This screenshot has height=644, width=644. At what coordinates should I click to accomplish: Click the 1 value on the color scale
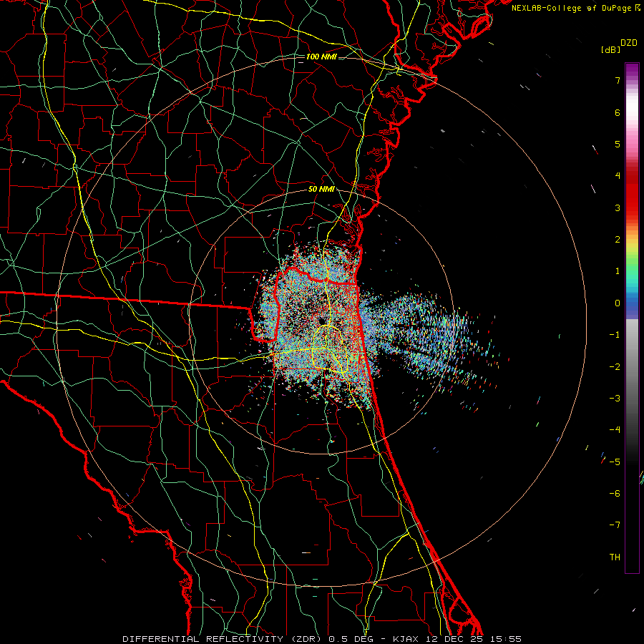(x=618, y=271)
